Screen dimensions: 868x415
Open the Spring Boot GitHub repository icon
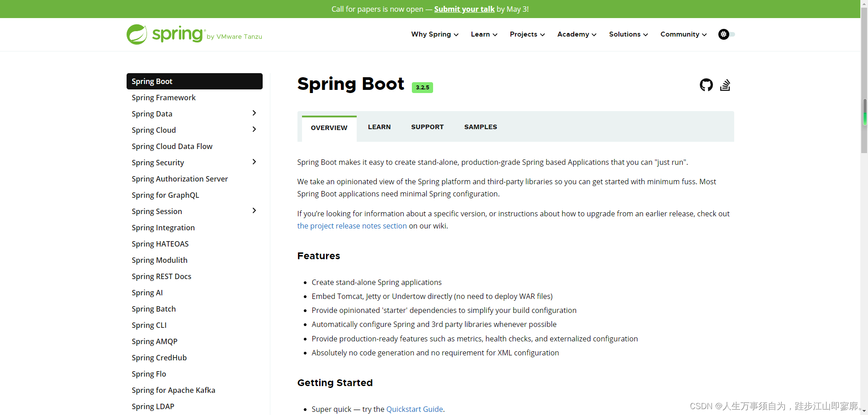click(706, 85)
